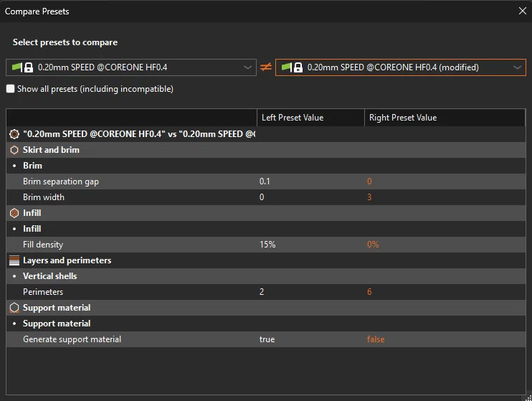Screen dimensions: 532x401
Task: Select the Support material subgroup bullet row
Action: [x=266, y=324]
